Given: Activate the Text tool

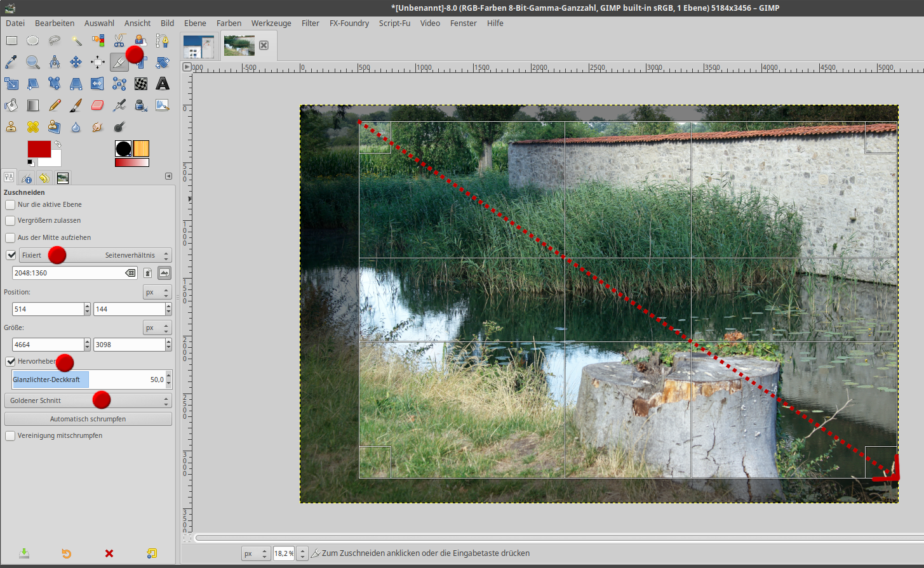Looking at the screenshot, I should tap(163, 84).
